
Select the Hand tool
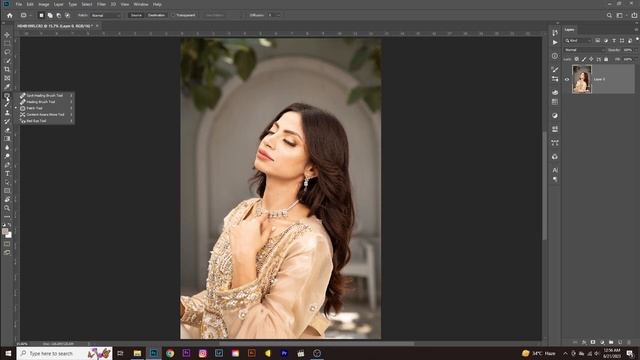[7, 199]
